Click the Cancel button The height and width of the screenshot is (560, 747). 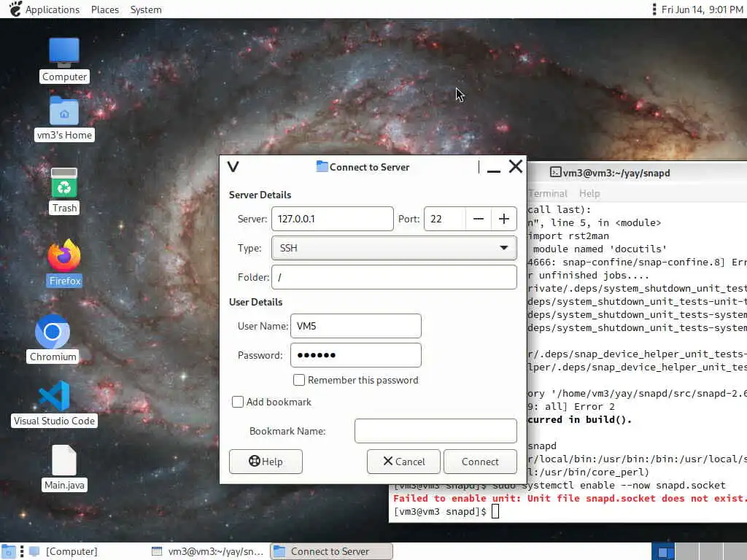click(403, 462)
